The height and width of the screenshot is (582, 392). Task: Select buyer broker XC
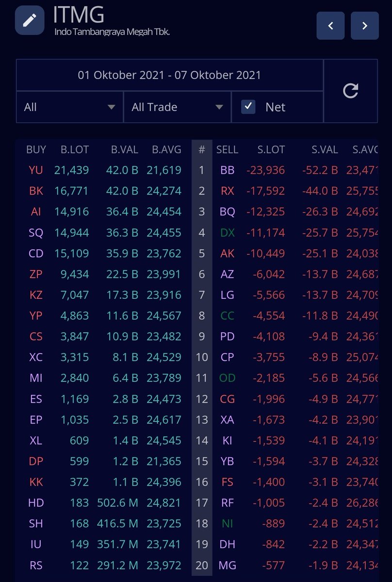click(36, 357)
